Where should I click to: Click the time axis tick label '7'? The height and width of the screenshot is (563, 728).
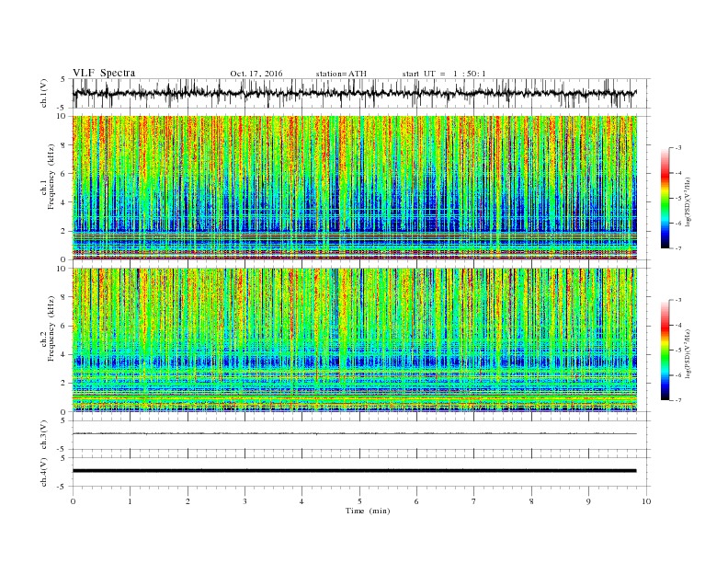click(x=474, y=501)
